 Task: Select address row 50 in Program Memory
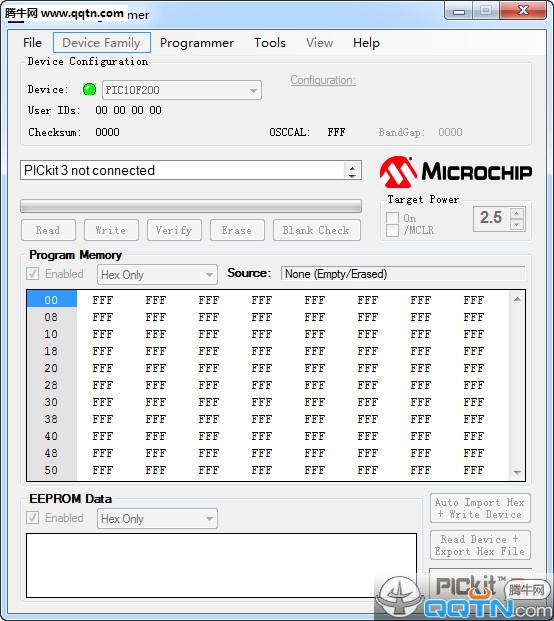[x=51, y=470]
